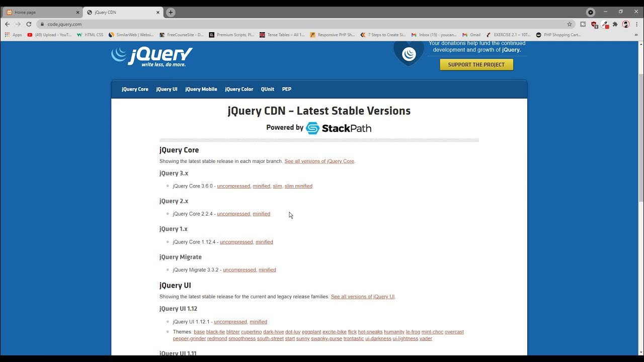Open the HTML CSS bookmark
Screen dimensions: 644x362
tap(90, 35)
